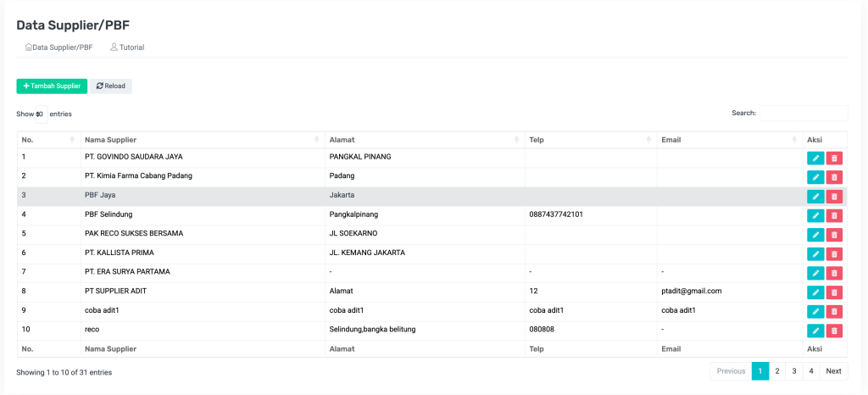
Task: Open the Show entries count dropdown
Action: 41,114
